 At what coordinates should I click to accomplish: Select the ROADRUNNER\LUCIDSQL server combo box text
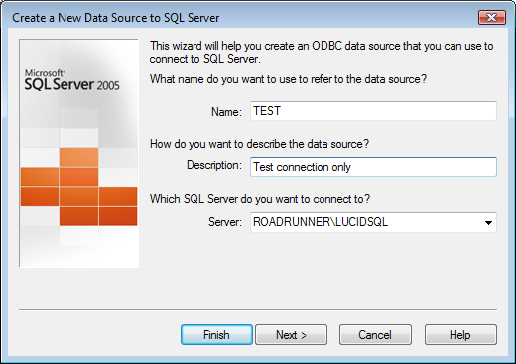(320, 222)
